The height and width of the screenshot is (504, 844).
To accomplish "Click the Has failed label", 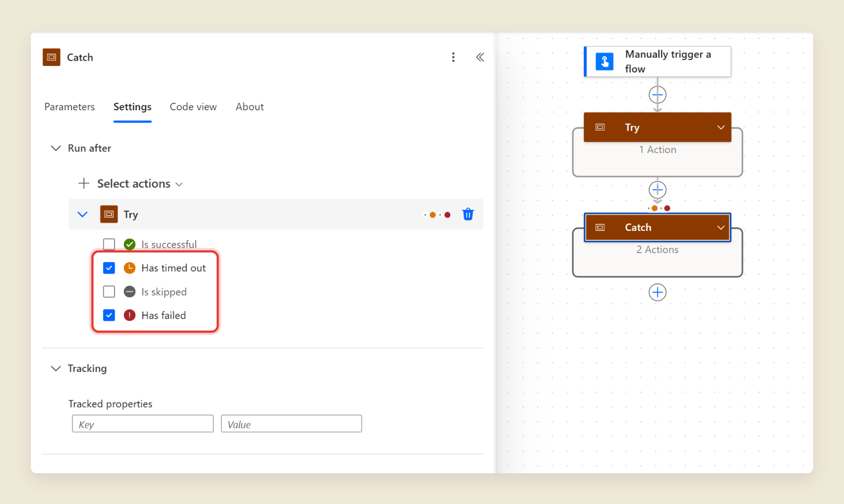I will click(x=164, y=315).
